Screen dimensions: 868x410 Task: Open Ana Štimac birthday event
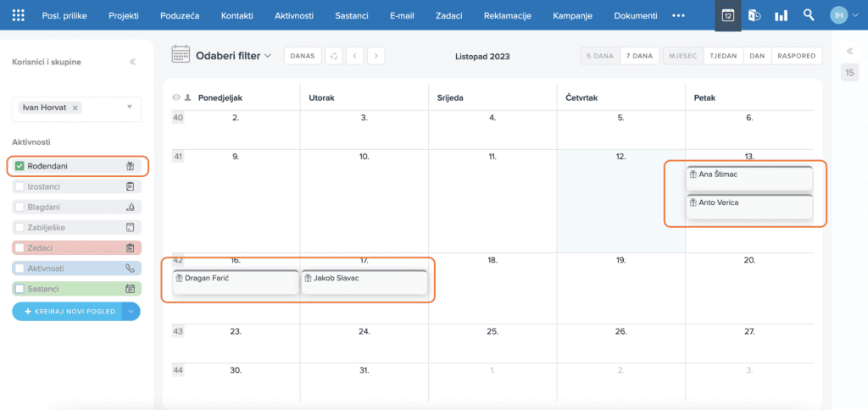click(748, 175)
